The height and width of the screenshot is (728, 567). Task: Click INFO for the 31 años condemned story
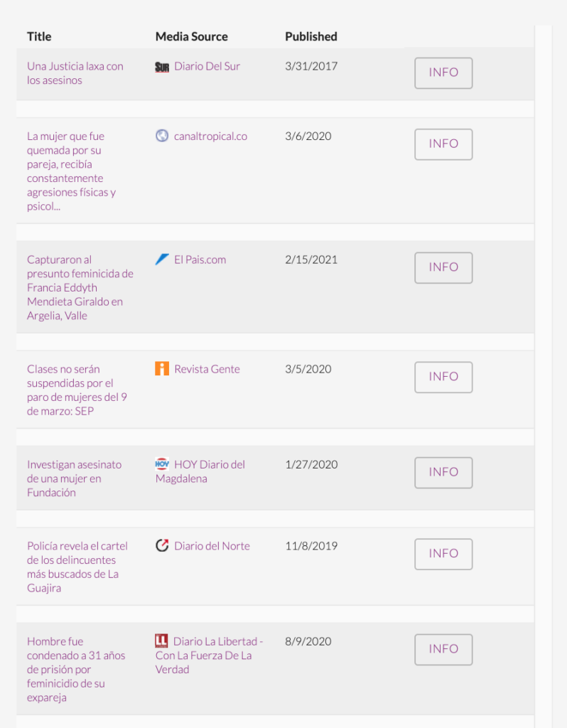click(443, 649)
